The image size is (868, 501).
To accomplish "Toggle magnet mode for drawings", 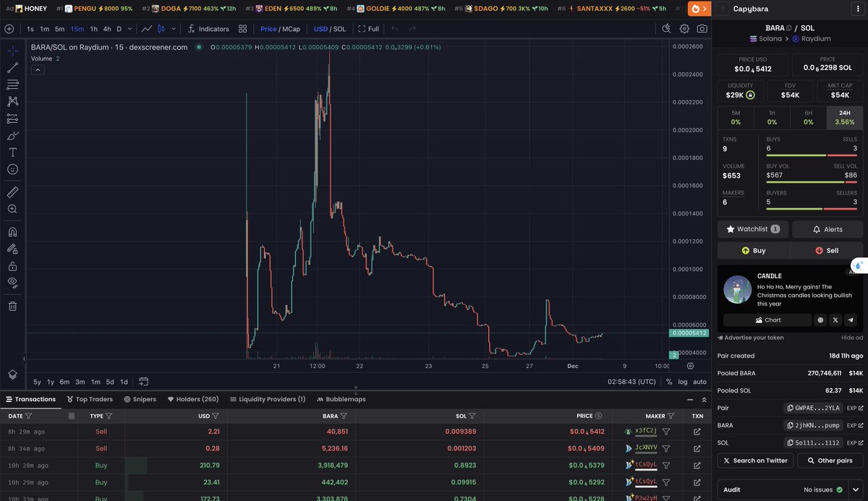I will 12,232.
